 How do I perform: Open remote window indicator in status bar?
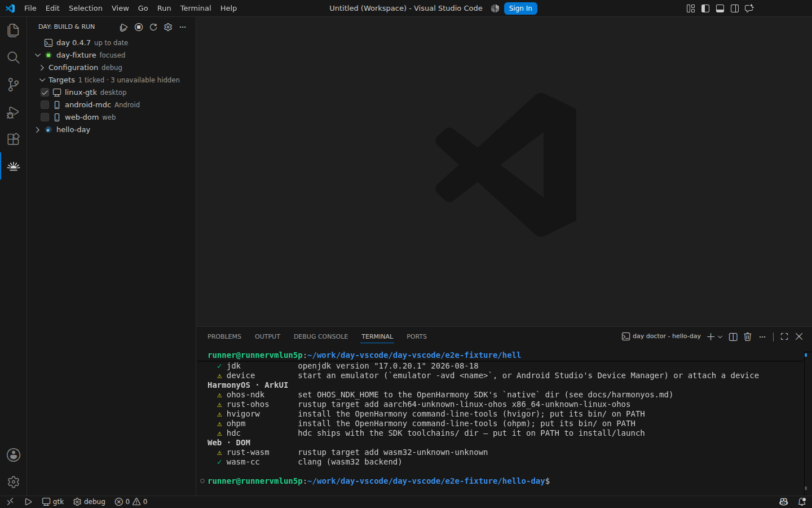(x=10, y=502)
